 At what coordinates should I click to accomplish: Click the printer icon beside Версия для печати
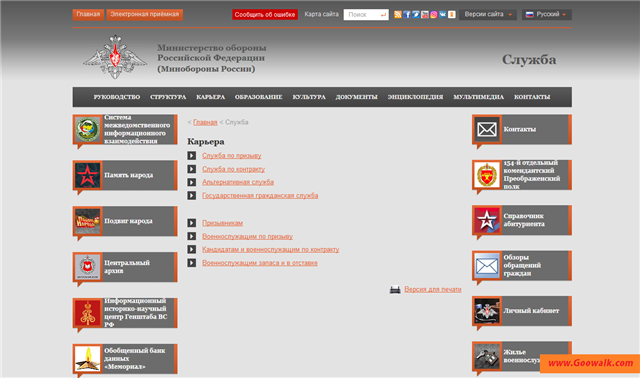click(x=395, y=289)
